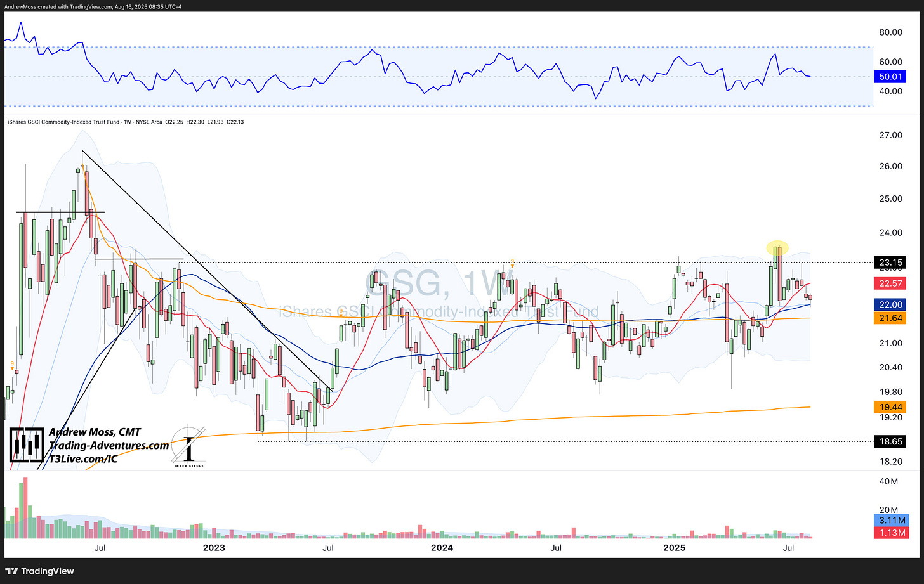Viewport: 924px width, 584px height.
Task: Click the 27.00 price axis label
Action: click(892, 135)
